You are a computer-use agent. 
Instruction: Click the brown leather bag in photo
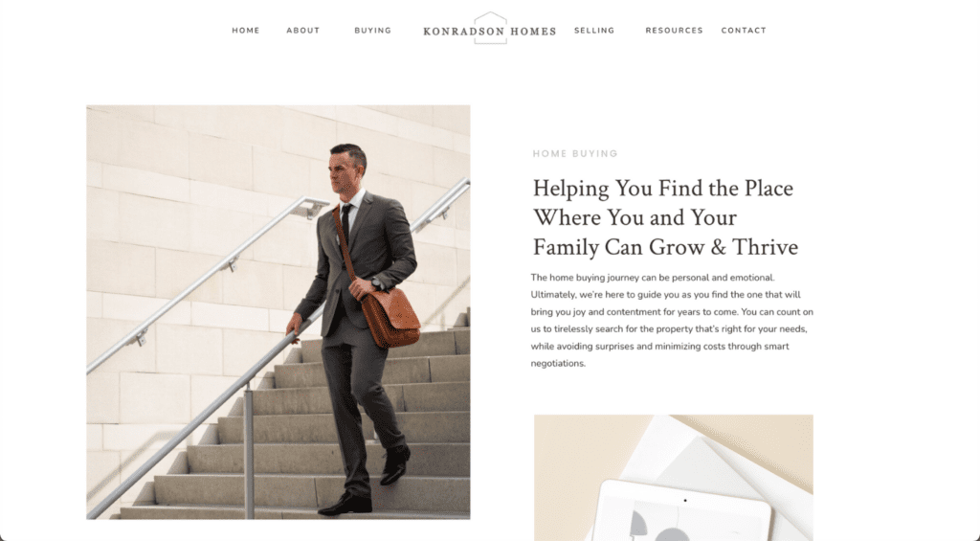(x=390, y=317)
